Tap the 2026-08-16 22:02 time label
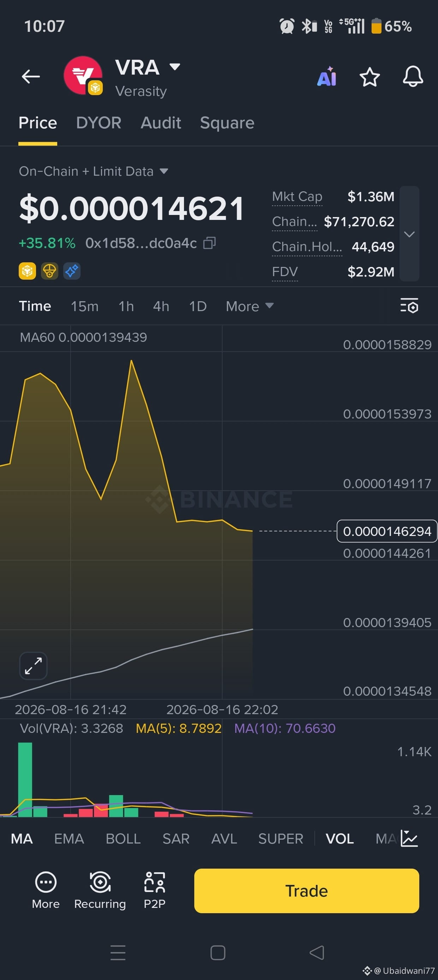The width and height of the screenshot is (438, 980). (x=222, y=710)
